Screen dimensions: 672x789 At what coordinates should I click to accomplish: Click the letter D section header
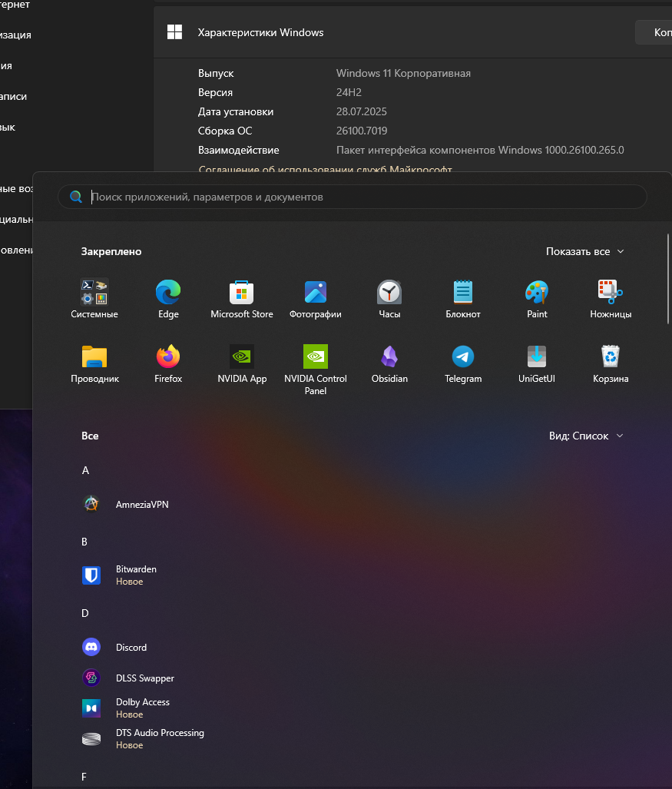click(x=85, y=613)
